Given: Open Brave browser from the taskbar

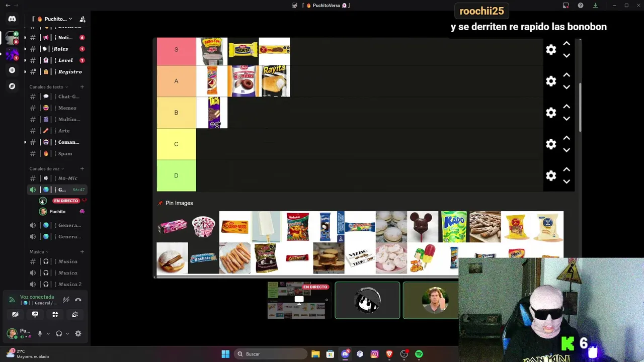Looking at the screenshot, I should (x=389, y=354).
